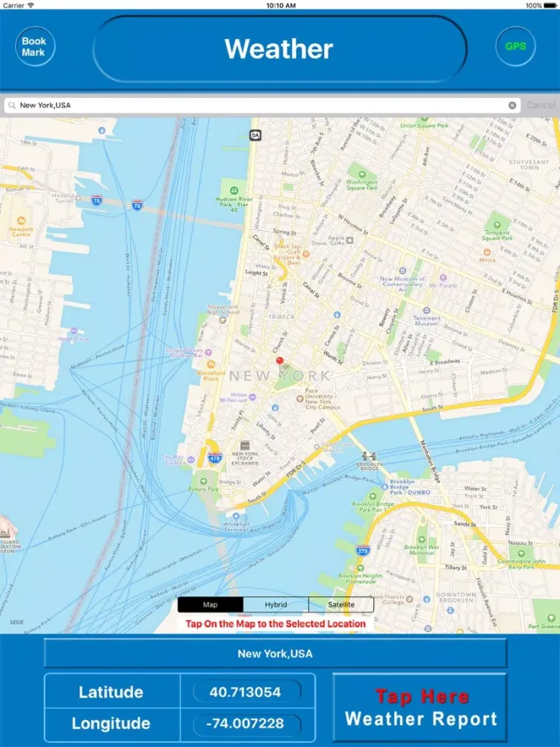
Task: Tap Brooklyn Bridge Park / DUMBO marker
Action: point(385,487)
